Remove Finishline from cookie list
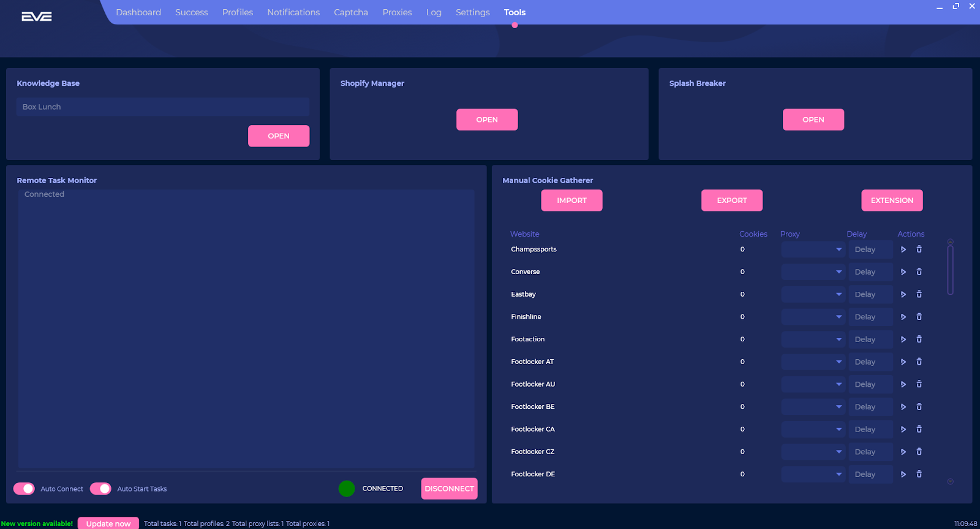The image size is (980, 529). coord(919,317)
